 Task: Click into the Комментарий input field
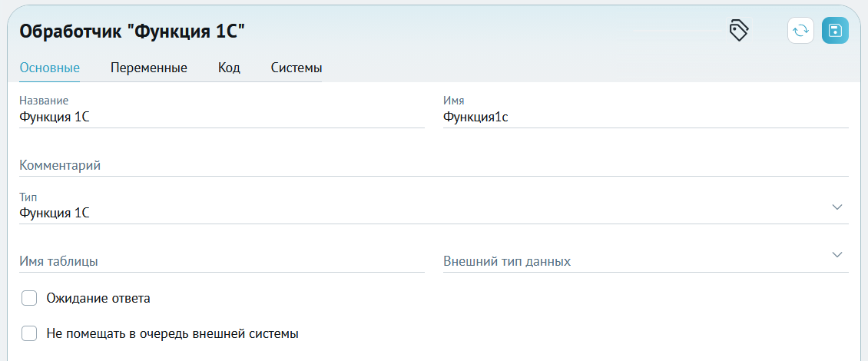coord(434,165)
